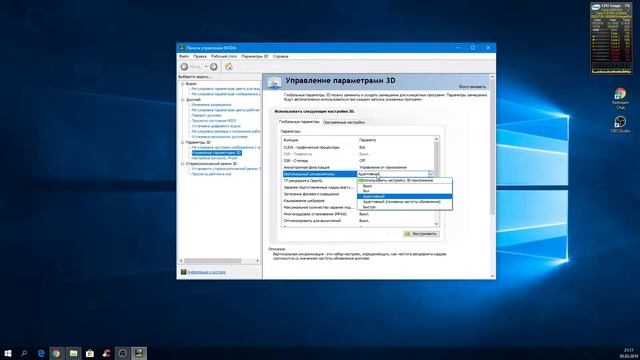Switch to the Программные настройки tab
The width and height of the screenshot is (640, 360).
pos(344,122)
